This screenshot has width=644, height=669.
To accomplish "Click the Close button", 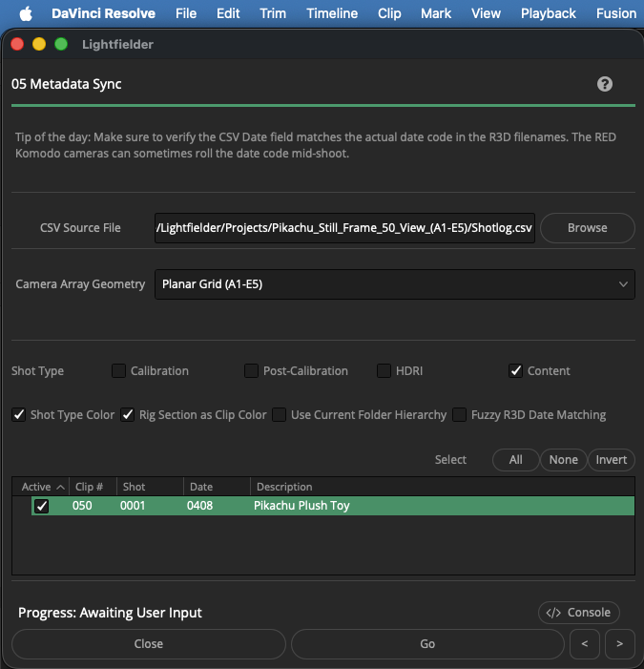I will coord(149,644).
